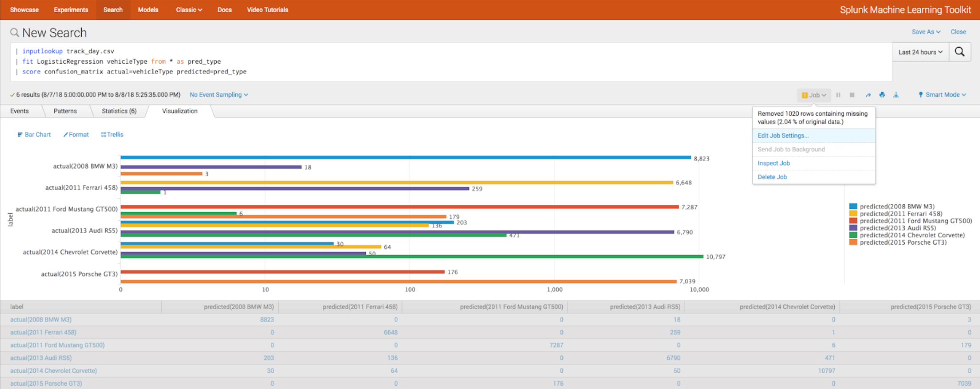This screenshot has height=389, width=980.
Task: Export the search results
Action: [x=896, y=95]
